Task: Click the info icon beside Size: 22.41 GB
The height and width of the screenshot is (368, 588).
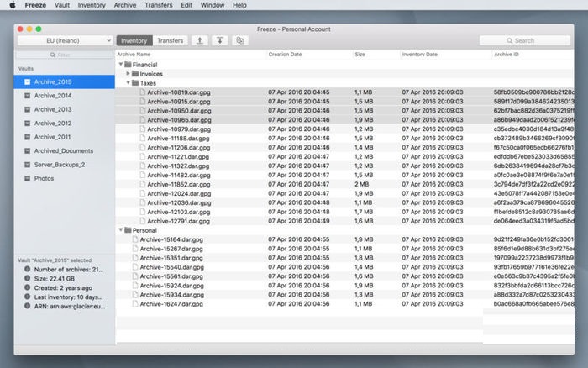Action: [x=27, y=278]
